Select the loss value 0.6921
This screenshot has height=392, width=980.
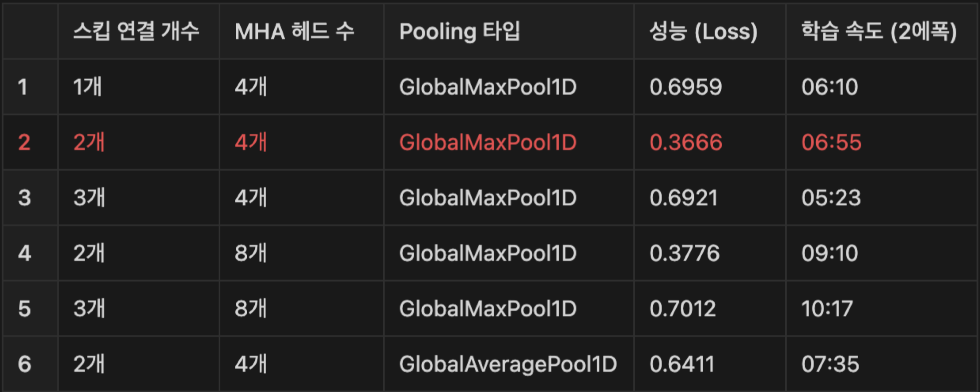684,198
